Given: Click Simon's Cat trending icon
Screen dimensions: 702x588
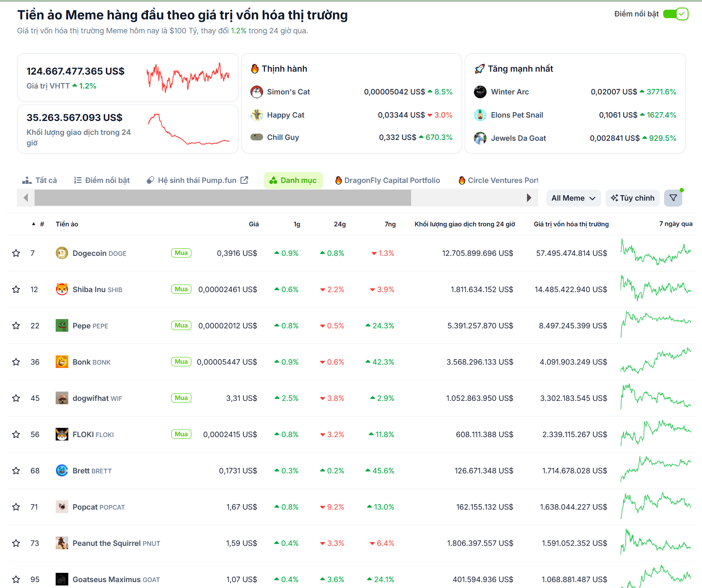Looking at the screenshot, I should (257, 91).
